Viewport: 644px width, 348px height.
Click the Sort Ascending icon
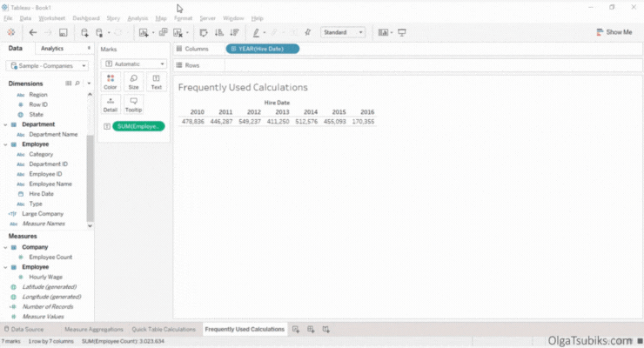coord(219,32)
